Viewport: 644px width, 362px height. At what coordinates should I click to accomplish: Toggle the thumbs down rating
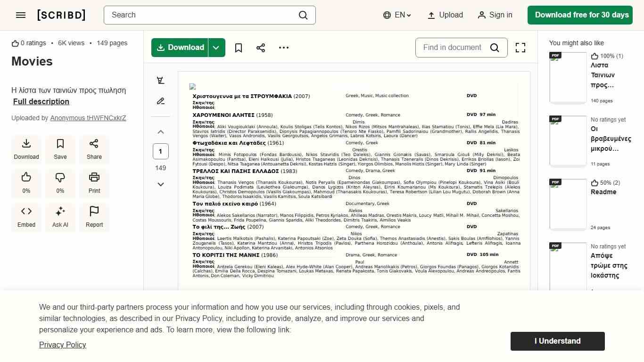(60, 182)
